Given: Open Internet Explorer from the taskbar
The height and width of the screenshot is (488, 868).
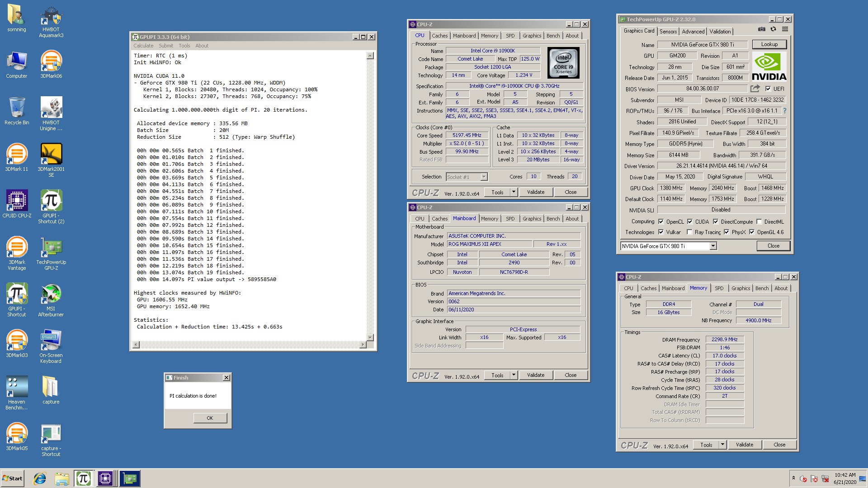Looking at the screenshot, I should tap(40, 479).
